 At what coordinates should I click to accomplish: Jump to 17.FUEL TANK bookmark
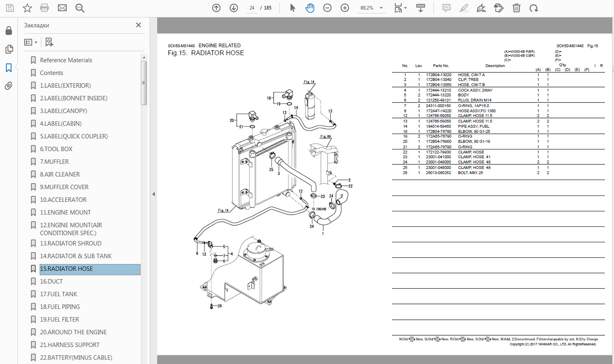tap(58, 294)
